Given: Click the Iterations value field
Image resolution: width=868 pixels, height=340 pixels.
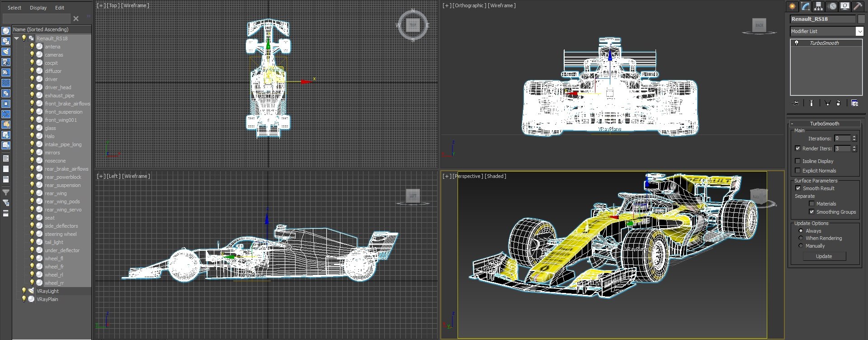Looking at the screenshot, I should point(842,139).
